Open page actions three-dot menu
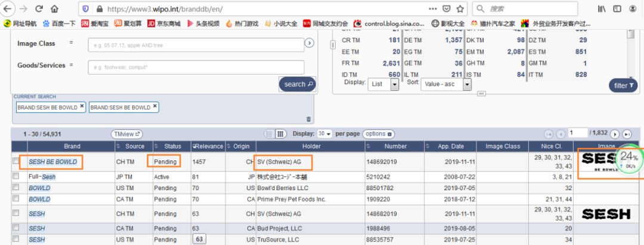 click(x=432, y=8)
